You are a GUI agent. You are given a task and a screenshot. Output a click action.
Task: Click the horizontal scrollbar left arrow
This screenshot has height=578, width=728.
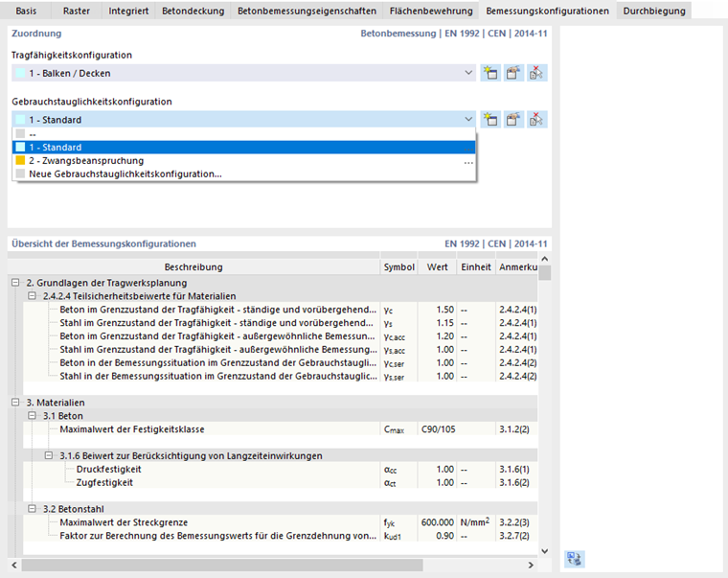14,565
